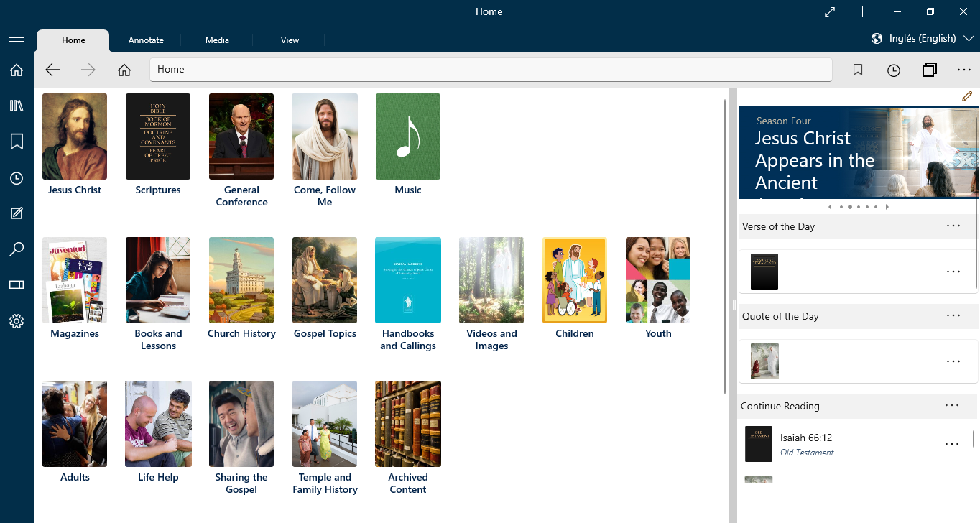Click the address bar showing Home
This screenshot has height=523, width=980.
pyautogui.click(x=491, y=70)
